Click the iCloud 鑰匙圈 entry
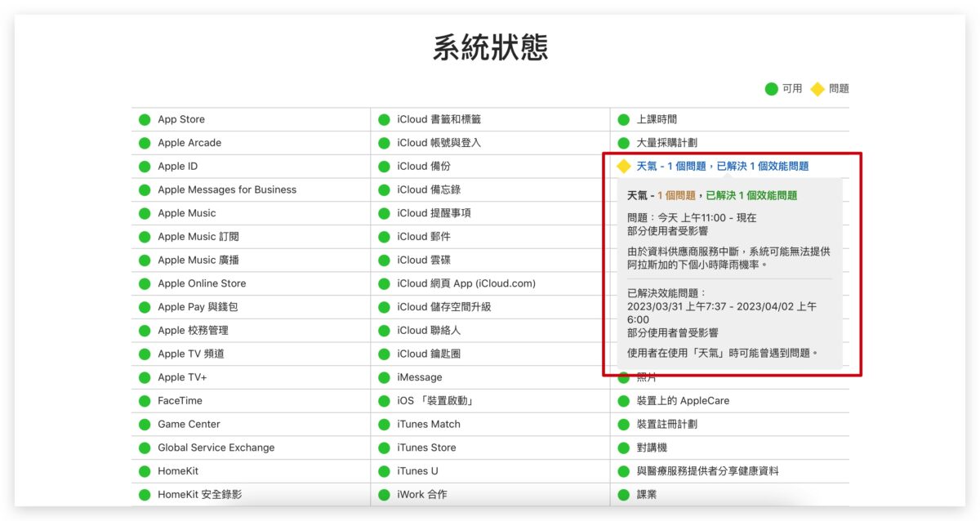This screenshot has width=980, height=521. (428, 354)
